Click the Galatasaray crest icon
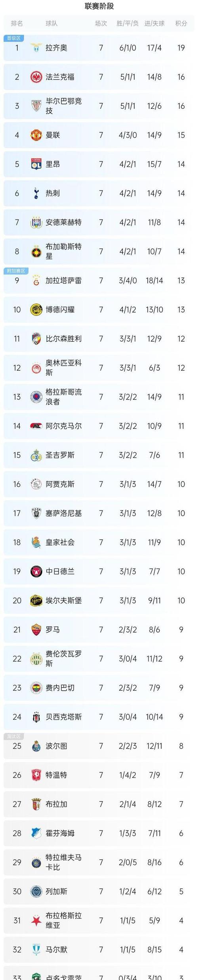This screenshot has height=980, width=198. (x=36, y=281)
